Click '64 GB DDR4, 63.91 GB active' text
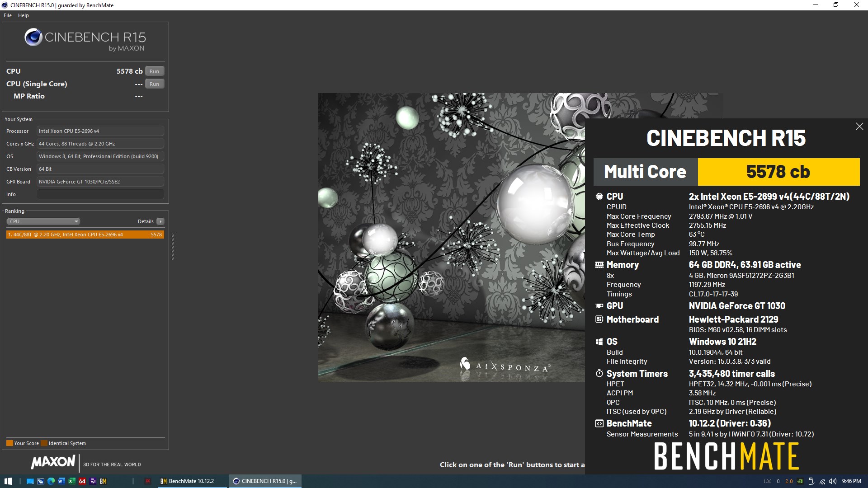The width and height of the screenshot is (868, 488). pos(745,265)
